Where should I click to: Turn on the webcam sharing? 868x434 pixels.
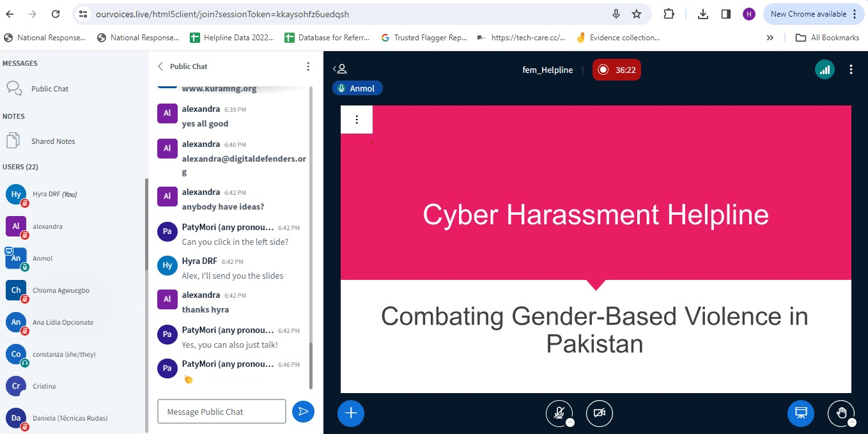click(599, 413)
